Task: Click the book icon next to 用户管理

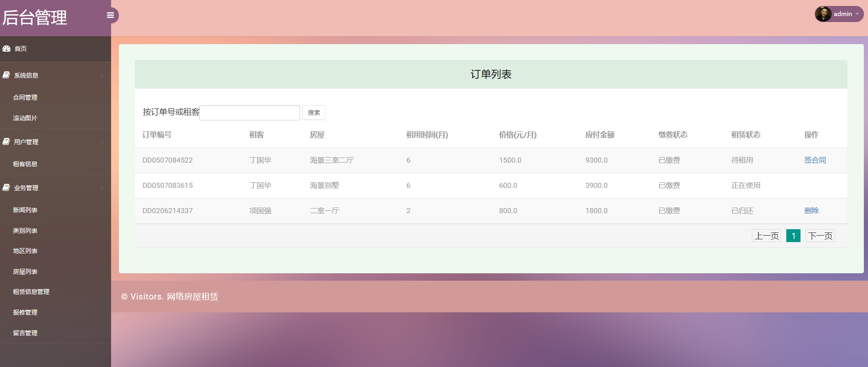Action: coord(6,141)
